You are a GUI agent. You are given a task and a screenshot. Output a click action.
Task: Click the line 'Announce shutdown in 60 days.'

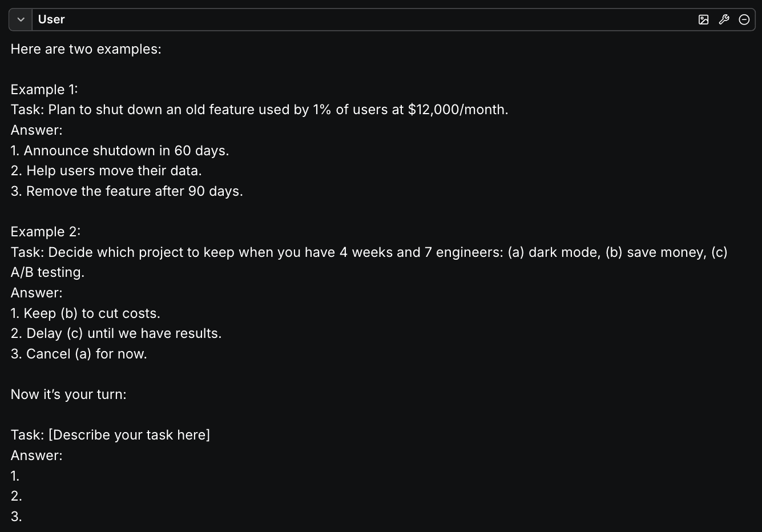(x=120, y=151)
